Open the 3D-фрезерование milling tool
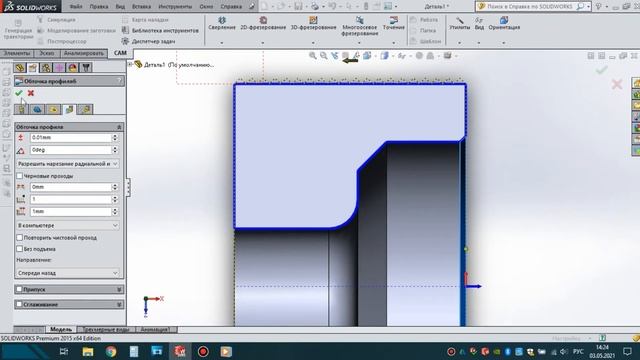The image size is (640, 360). click(x=313, y=23)
